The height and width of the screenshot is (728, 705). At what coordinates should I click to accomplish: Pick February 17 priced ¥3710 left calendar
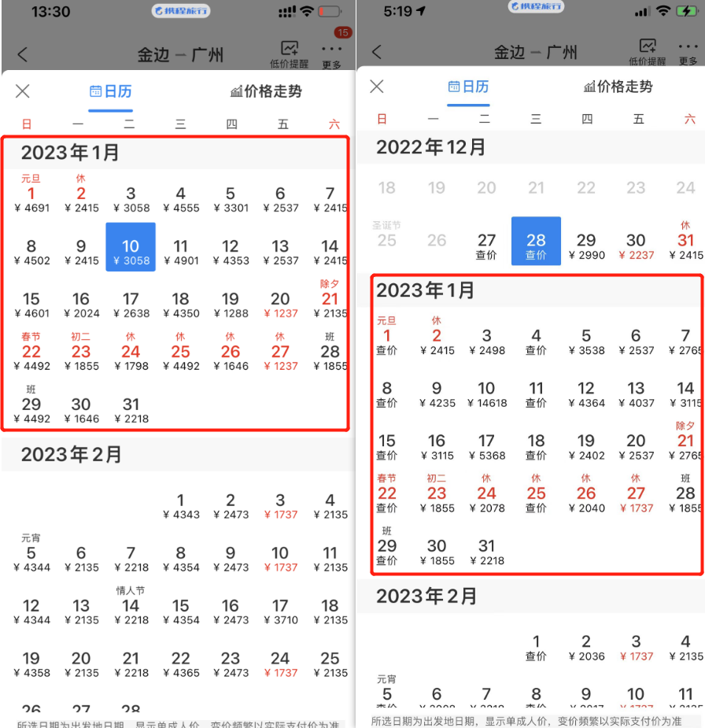280,612
